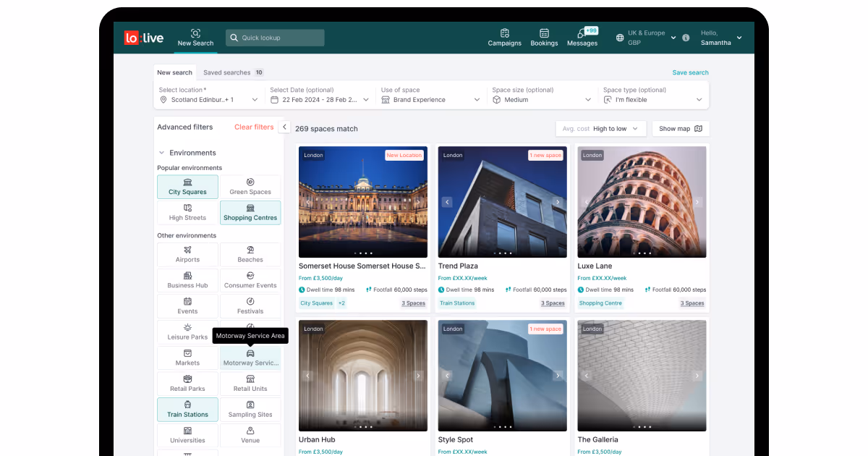Toggle the City Squares environment filter
The image size is (868, 456).
pyautogui.click(x=187, y=187)
